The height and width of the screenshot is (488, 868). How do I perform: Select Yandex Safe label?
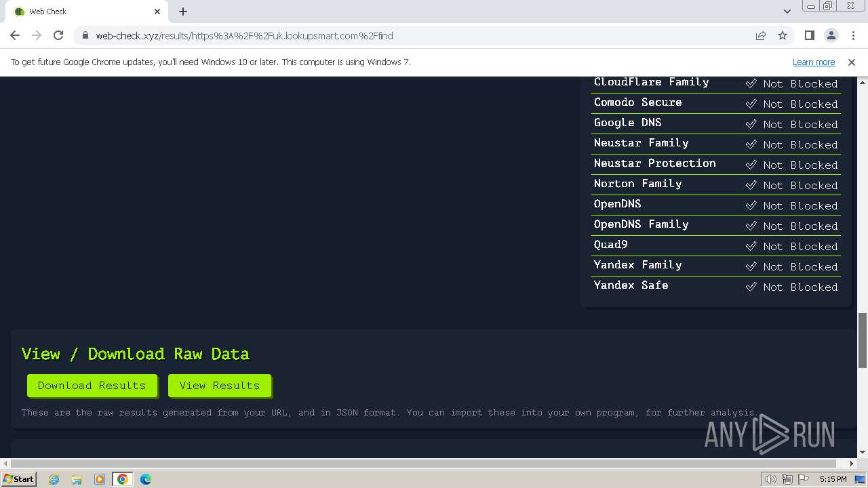(x=631, y=285)
